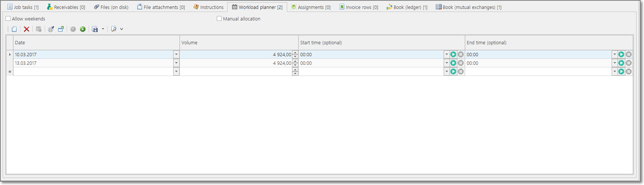The image size is (644, 185).
Task: Click volume 4 924,00 in the 13.03.2017 row
Action: 236,63
